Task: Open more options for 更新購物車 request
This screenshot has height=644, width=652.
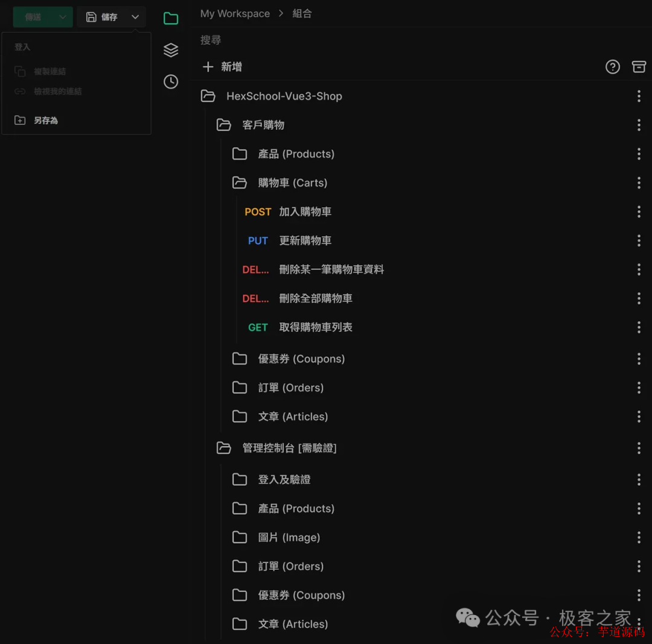Action: 639,240
